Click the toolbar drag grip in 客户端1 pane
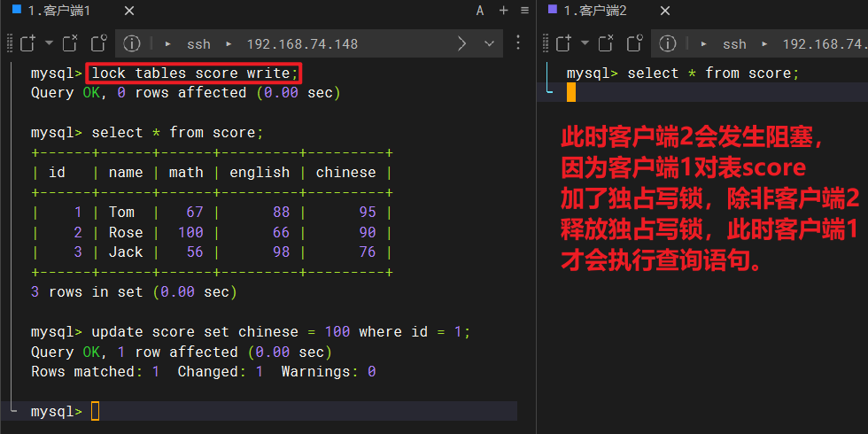 click(10, 43)
